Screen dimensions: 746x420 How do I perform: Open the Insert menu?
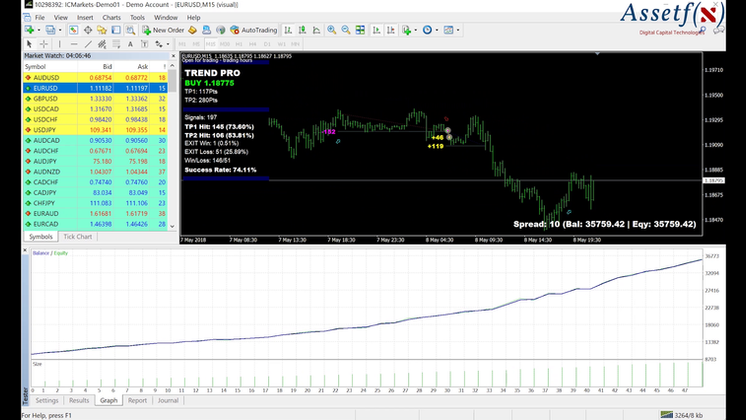click(85, 18)
